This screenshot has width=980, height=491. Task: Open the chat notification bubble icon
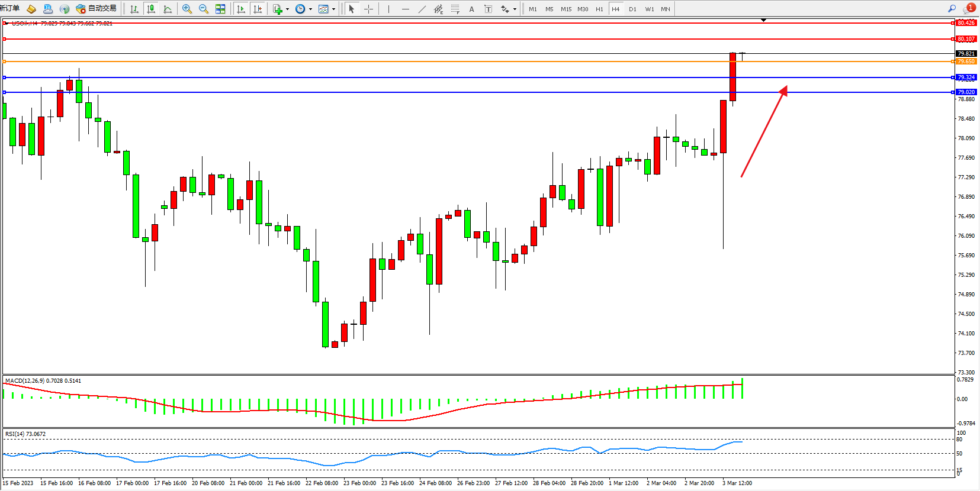coord(969,8)
